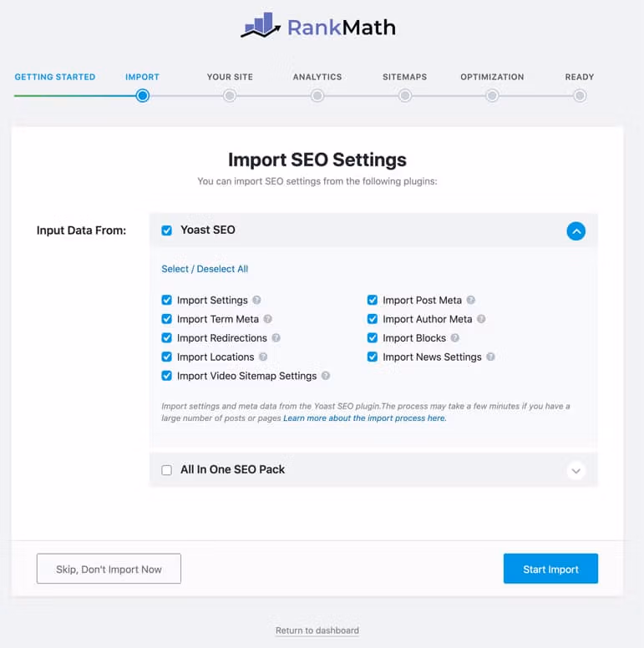Viewport: 644px width, 648px height.
Task: Open help tooltip for Import Video Sitemap Settings
Action: click(326, 376)
